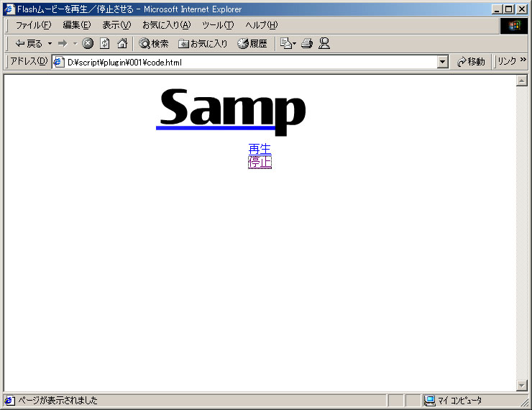Image resolution: width=532 pixels, height=410 pixels.
Task: Click the ページが表示されました status text
Action: tap(58, 401)
